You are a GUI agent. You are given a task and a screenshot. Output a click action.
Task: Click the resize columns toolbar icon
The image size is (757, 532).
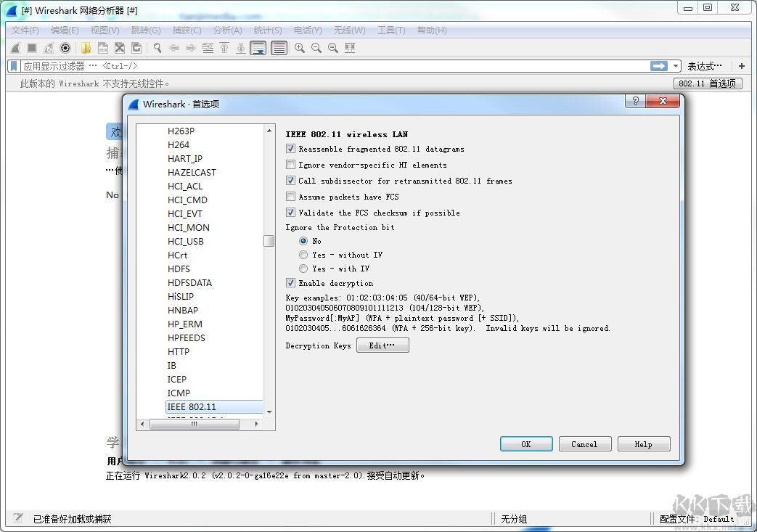click(350, 48)
